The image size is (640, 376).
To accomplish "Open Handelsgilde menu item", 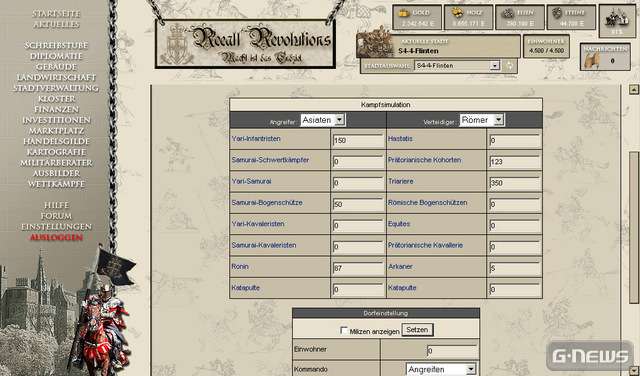I will 56,141.
